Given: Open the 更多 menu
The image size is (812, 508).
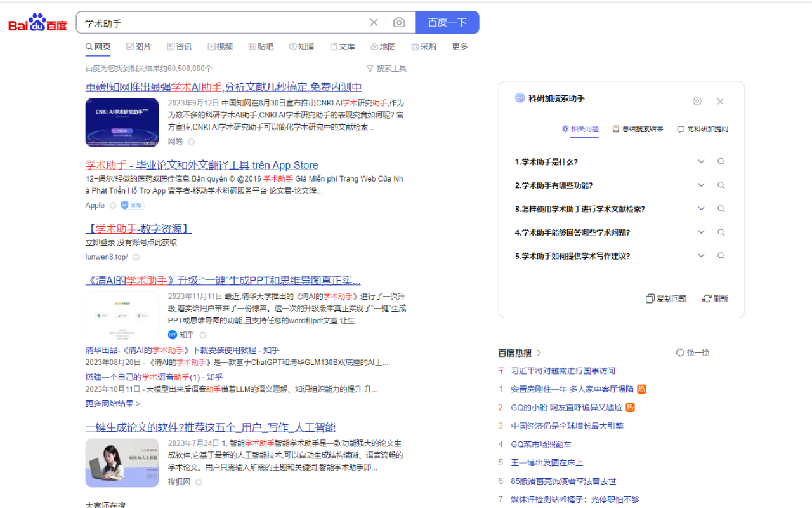Looking at the screenshot, I should click(x=460, y=46).
